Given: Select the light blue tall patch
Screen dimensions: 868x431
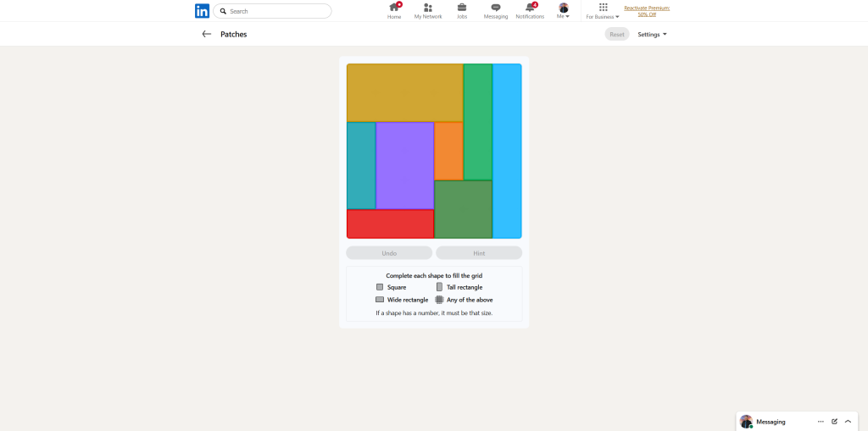Looking at the screenshot, I should (507, 151).
